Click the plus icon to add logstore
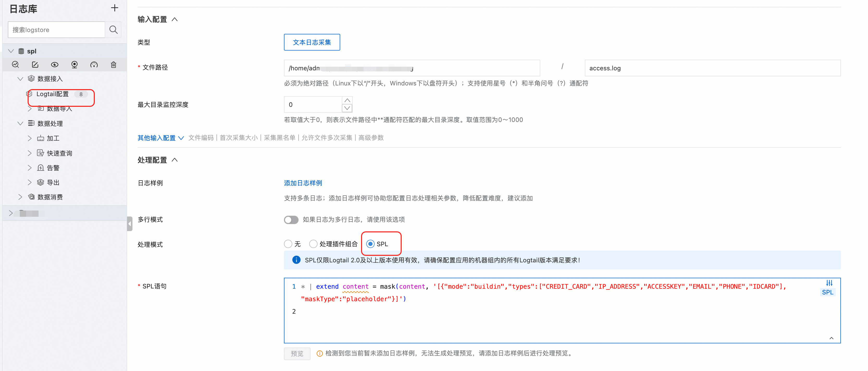The width and height of the screenshot is (868, 371). tap(115, 8)
